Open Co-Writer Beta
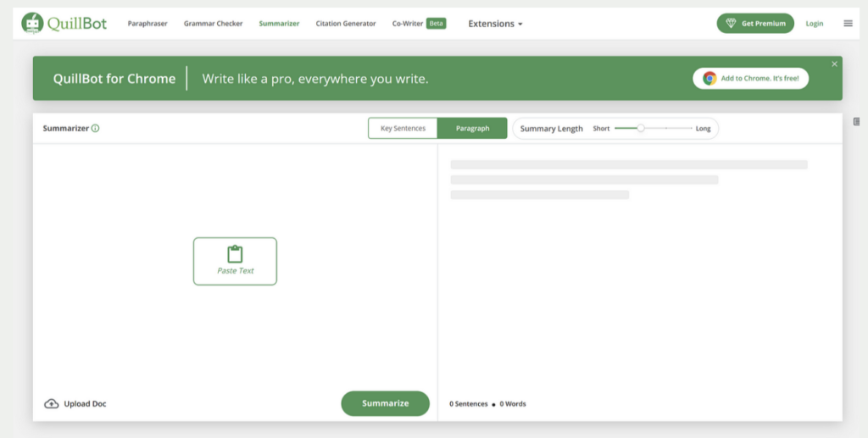Viewport: 868px width, 438px height. [x=419, y=24]
